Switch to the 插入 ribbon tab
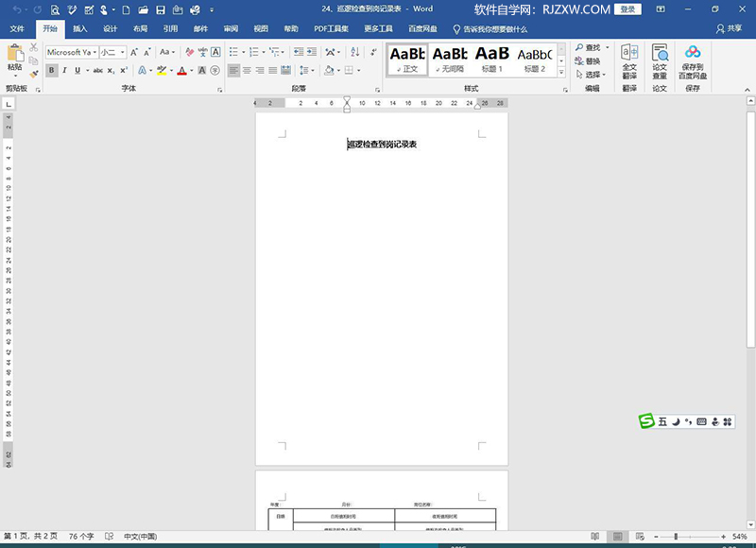Viewport: 756px width, 548px height. point(80,29)
